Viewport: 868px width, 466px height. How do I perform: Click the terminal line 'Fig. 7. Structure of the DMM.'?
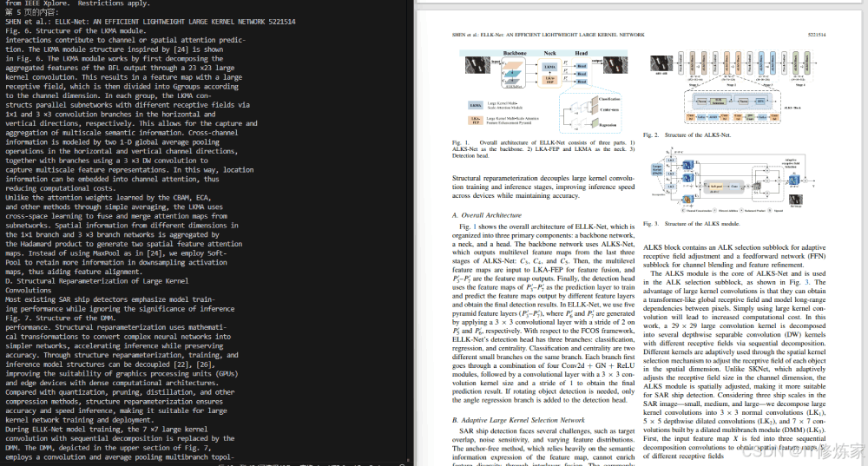[x=61, y=318]
